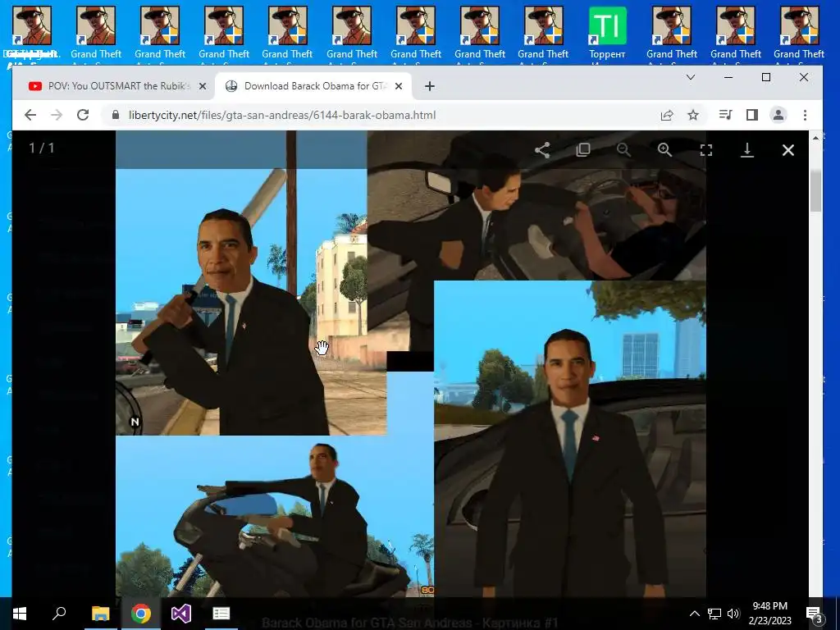Open Visual Studio from taskbar
This screenshot has width=840, height=630.
[x=181, y=614]
